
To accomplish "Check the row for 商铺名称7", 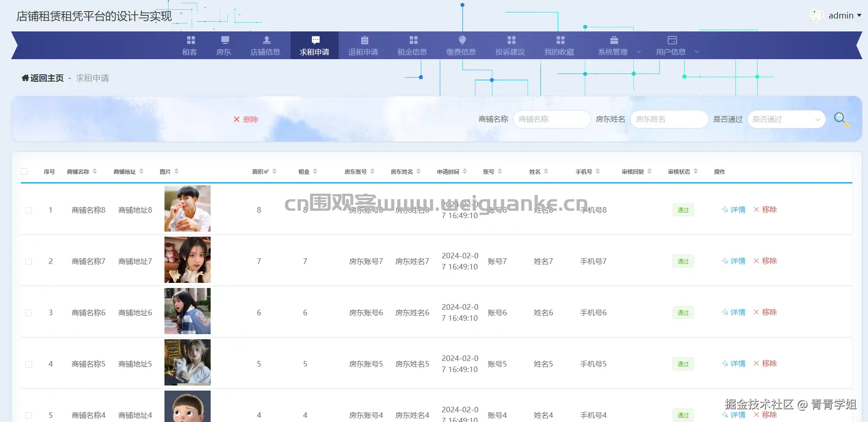I will tap(29, 261).
